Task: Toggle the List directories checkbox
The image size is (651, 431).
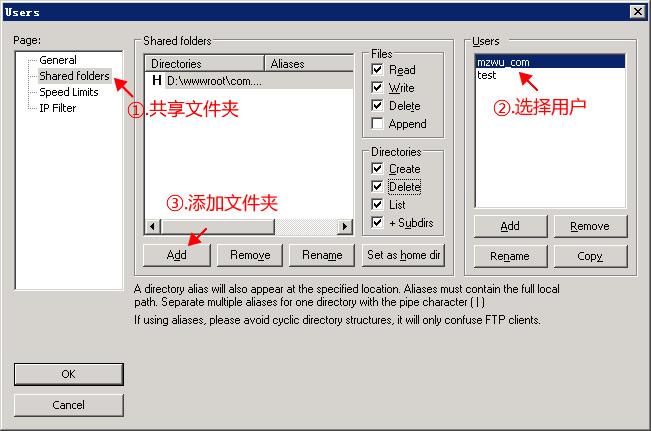Action: pyautogui.click(x=377, y=204)
